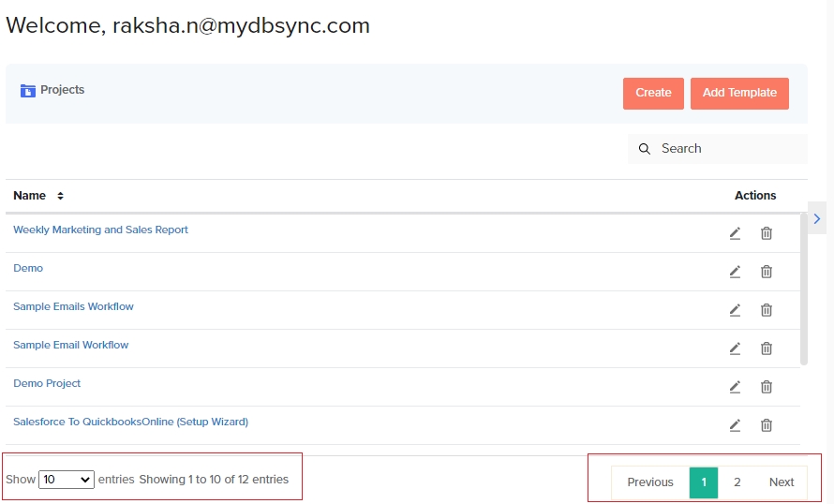Delete the Sample Emails Workflow project
The height and width of the screenshot is (504, 834).
(766, 310)
